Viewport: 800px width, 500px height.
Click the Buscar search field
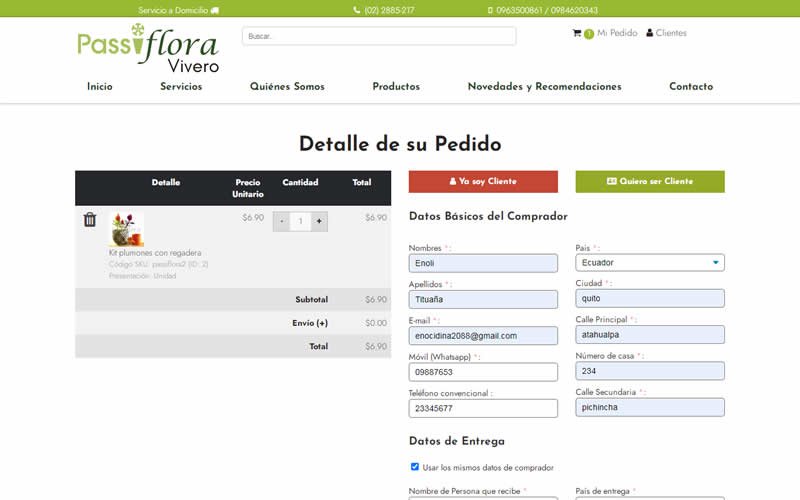[x=379, y=36]
